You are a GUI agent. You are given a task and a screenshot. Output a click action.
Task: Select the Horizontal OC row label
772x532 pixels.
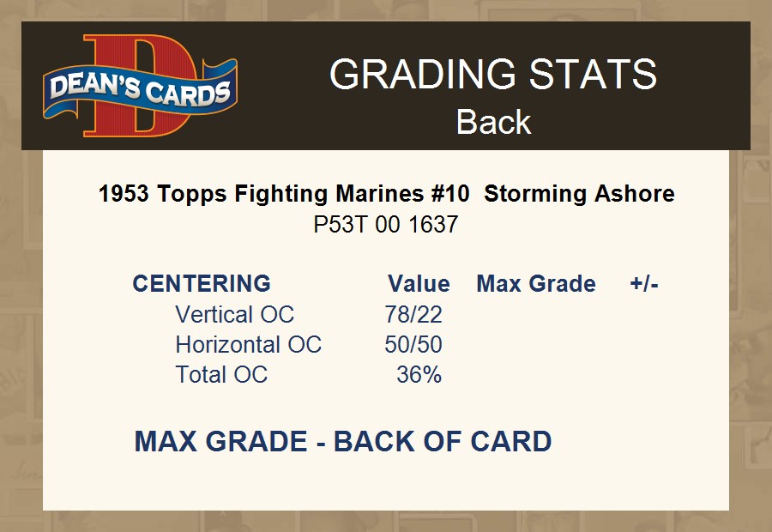248,345
